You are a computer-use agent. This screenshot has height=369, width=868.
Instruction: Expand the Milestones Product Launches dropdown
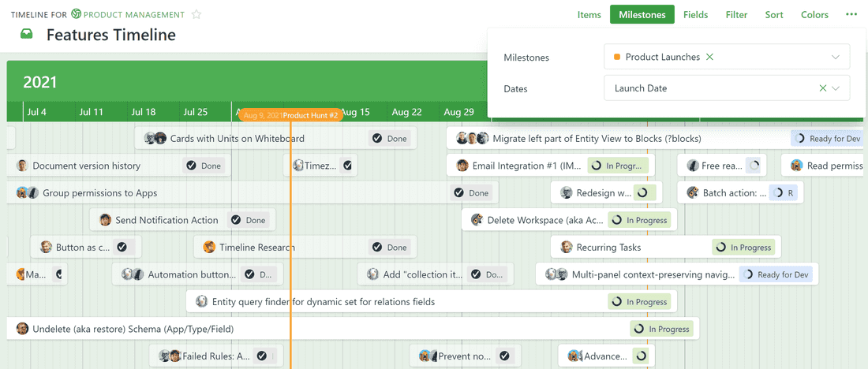(836, 58)
